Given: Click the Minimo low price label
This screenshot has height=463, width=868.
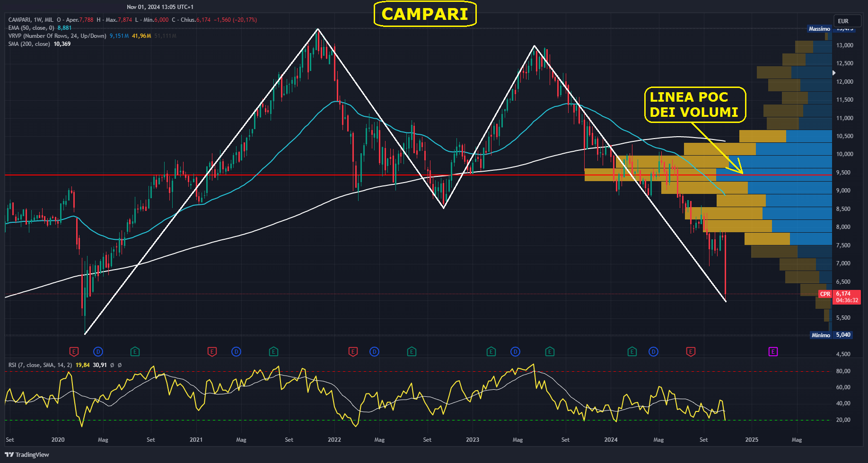Looking at the screenshot, I should (x=821, y=335).
